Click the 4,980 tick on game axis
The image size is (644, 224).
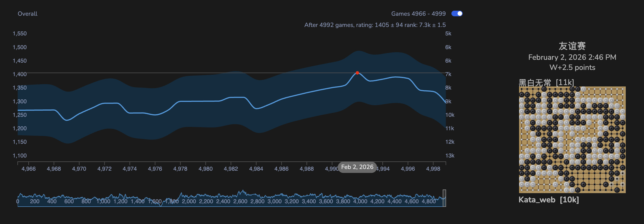(x=205, y=169)
